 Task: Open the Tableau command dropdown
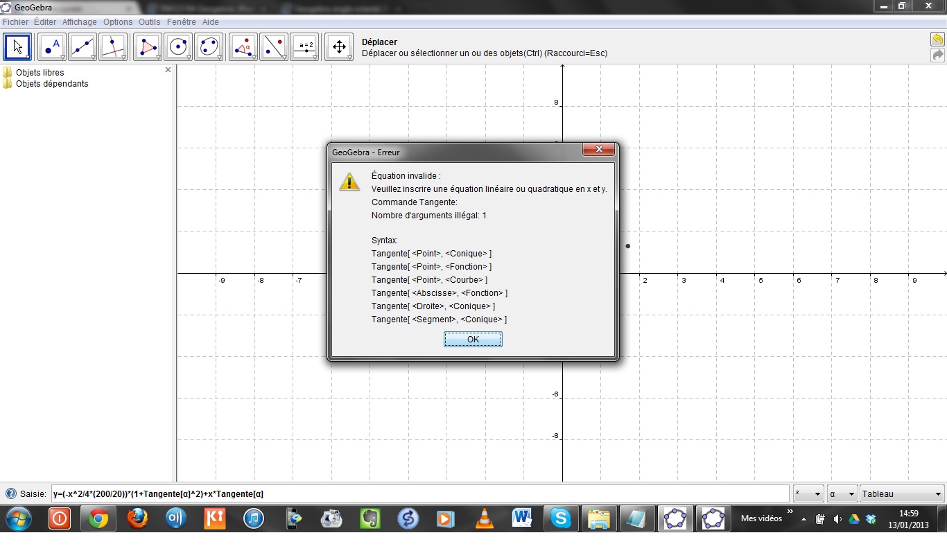[x=902, y=494]
